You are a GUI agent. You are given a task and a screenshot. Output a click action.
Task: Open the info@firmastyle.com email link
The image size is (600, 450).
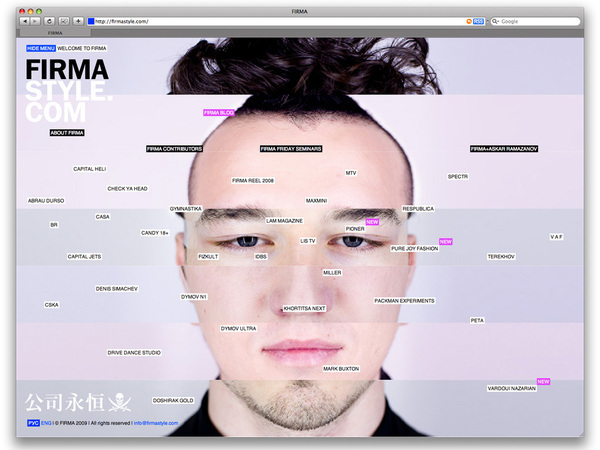click(x=156, y=423)
